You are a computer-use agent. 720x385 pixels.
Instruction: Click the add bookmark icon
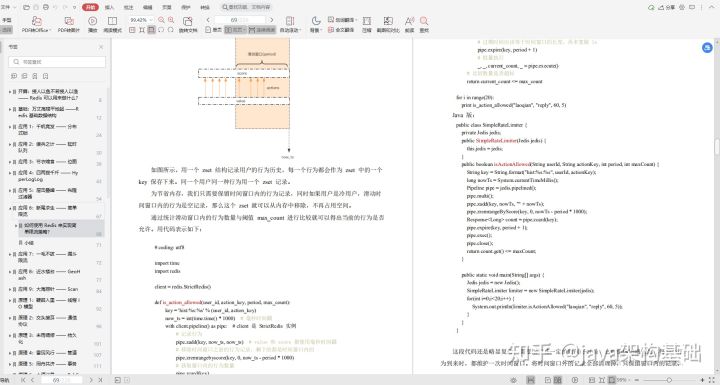tap(35, 76)
